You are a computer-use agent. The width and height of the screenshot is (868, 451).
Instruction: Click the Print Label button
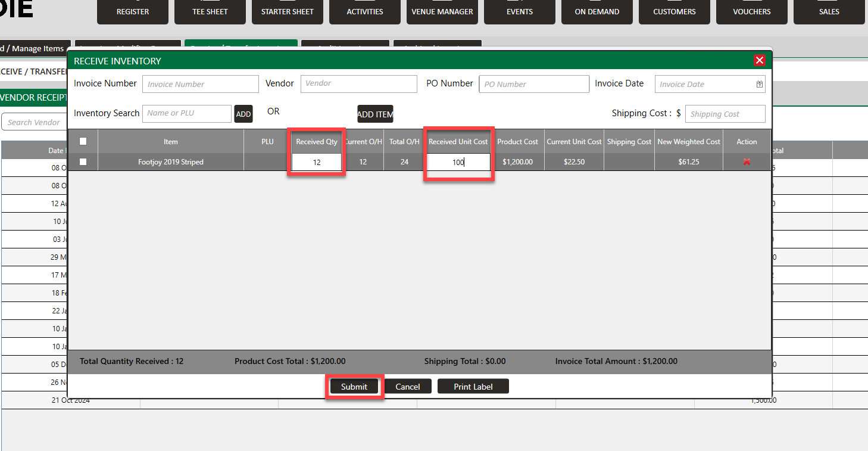click(473, 387)
